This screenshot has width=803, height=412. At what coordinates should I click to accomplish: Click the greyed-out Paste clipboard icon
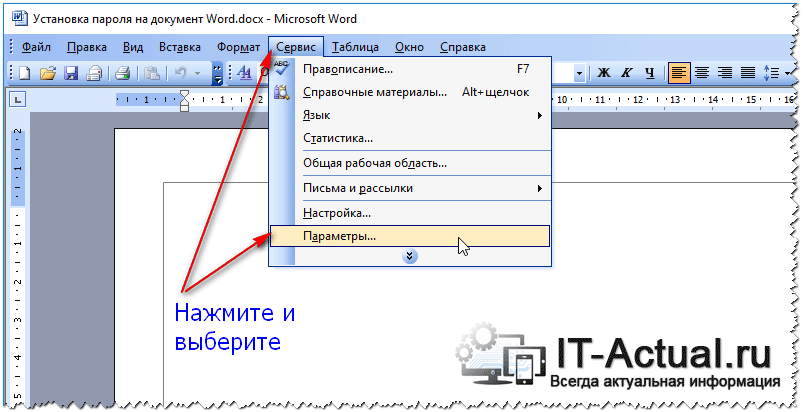(152, 73)
